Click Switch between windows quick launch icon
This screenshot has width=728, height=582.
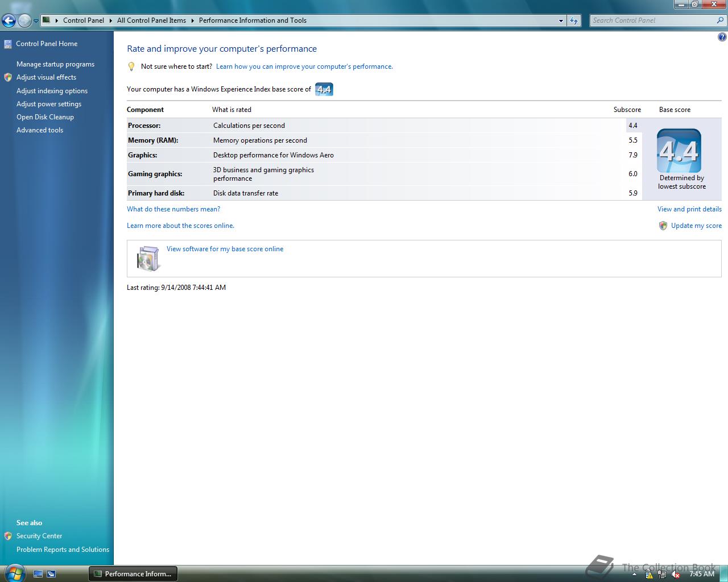point(51,574)
